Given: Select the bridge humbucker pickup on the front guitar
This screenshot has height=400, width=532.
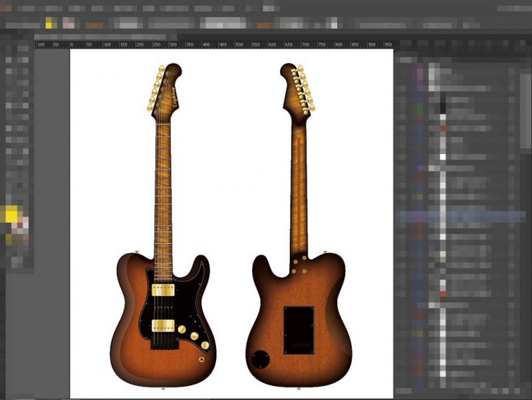Looking at the screenshot, I should [163, 325].
